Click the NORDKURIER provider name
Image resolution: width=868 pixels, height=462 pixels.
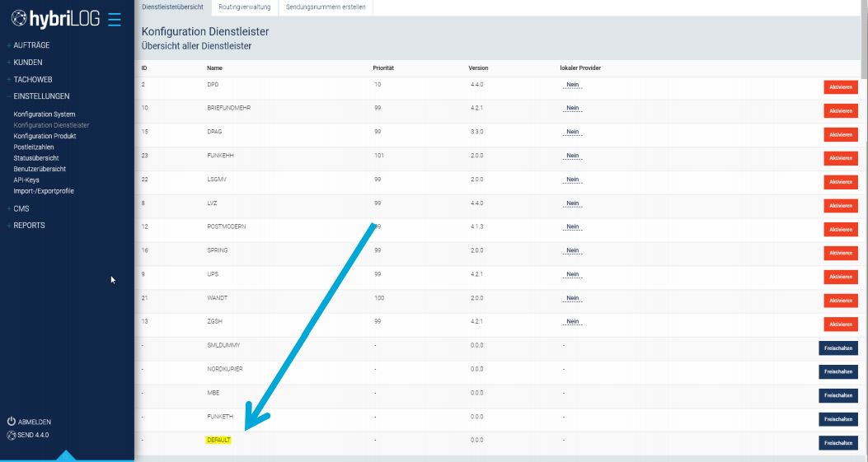click(225, 369)
